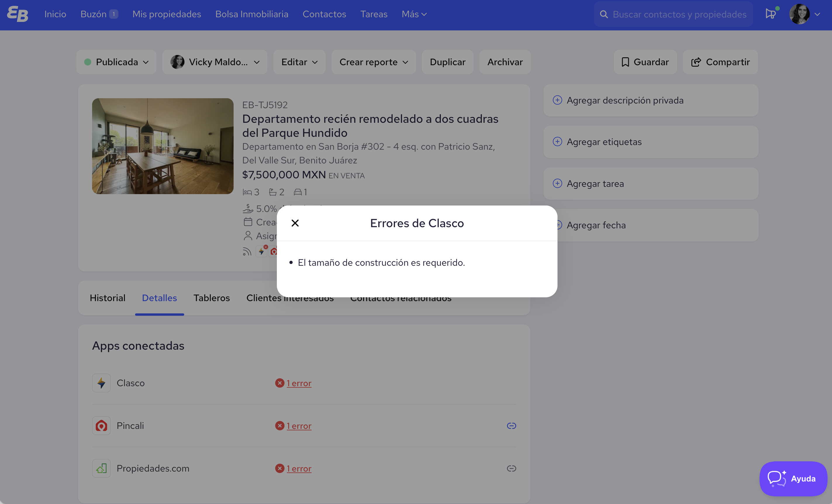This screenshot has height=504, width=832.
Task: Open the Vicky Maldo... agent dropdown
Action: (x=215, y=62)
